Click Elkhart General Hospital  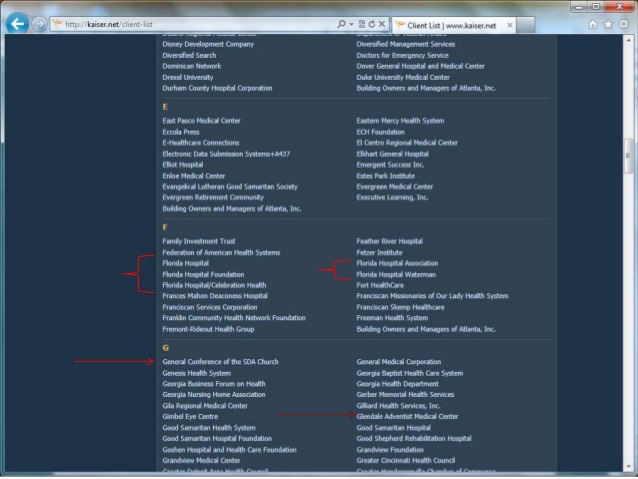[393, 154]
